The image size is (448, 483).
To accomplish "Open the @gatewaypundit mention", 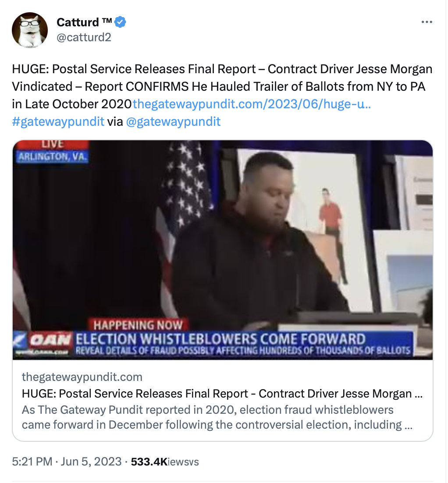I will [173, 122].
